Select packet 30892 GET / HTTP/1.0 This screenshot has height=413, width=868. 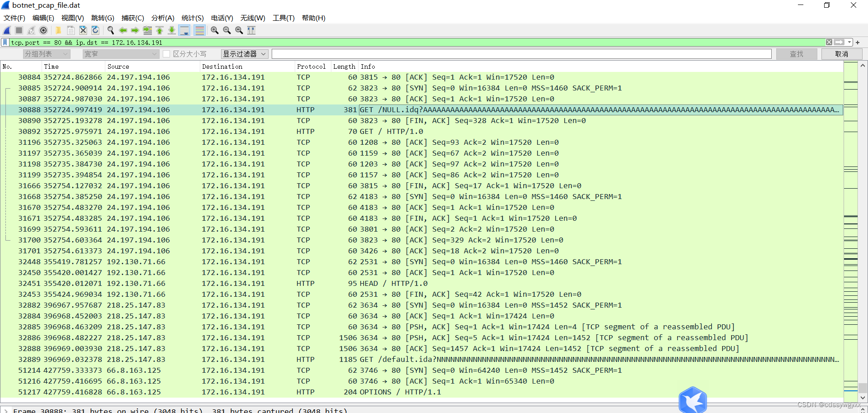point(421,132)
